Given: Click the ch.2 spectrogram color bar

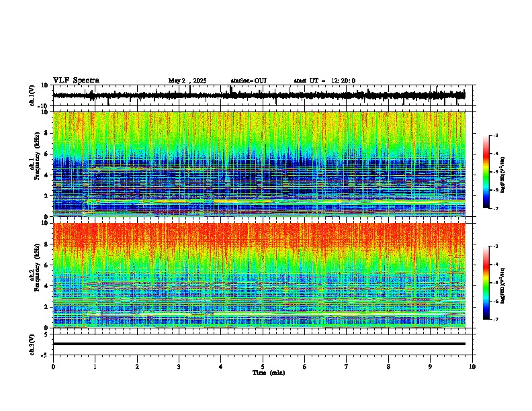Looking at the screenshot, I should tap(486, 283).
